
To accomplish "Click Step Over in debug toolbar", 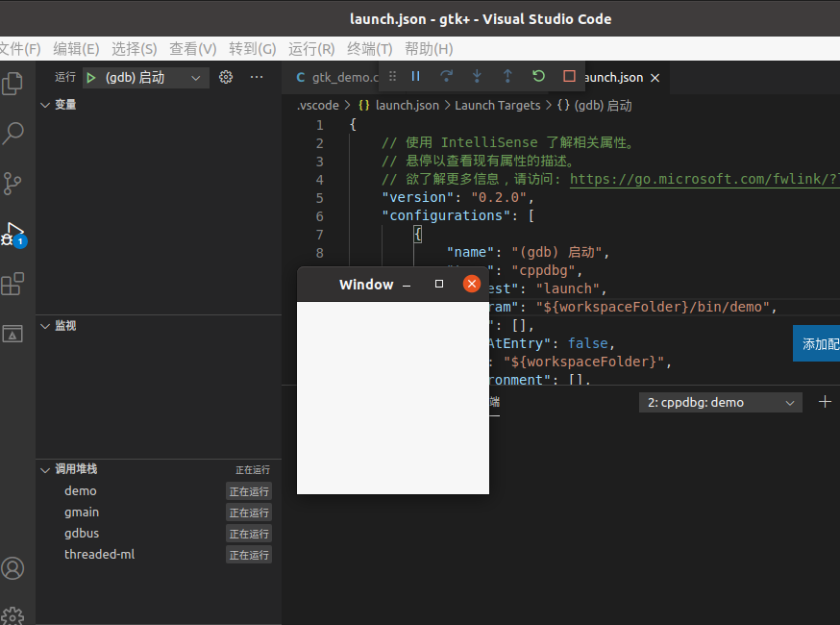I will (x=446, y=76).
